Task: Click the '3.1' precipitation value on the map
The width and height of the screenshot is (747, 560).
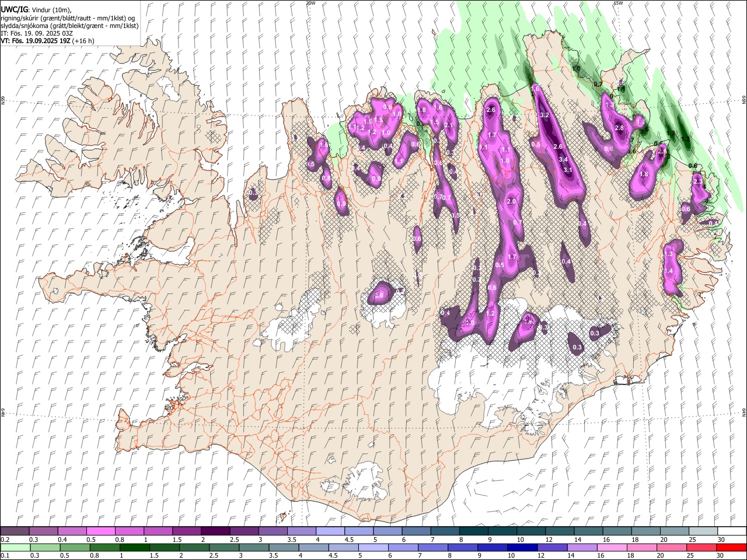Action: pos(568,170)
